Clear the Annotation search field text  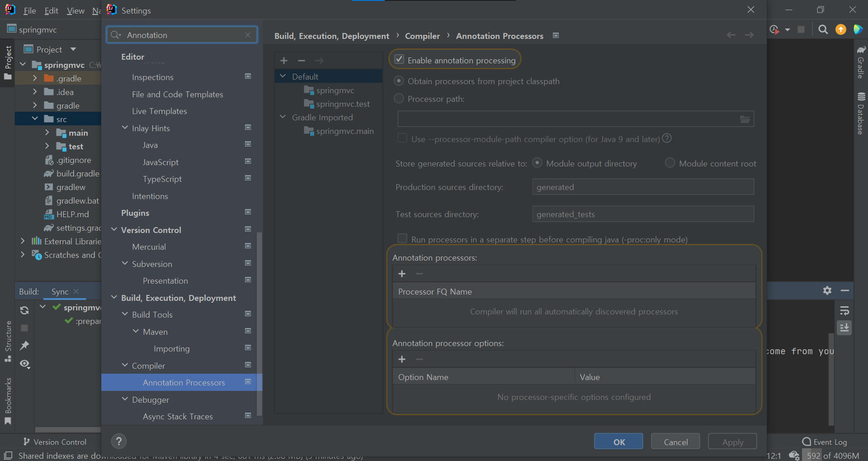pos(248,35)
